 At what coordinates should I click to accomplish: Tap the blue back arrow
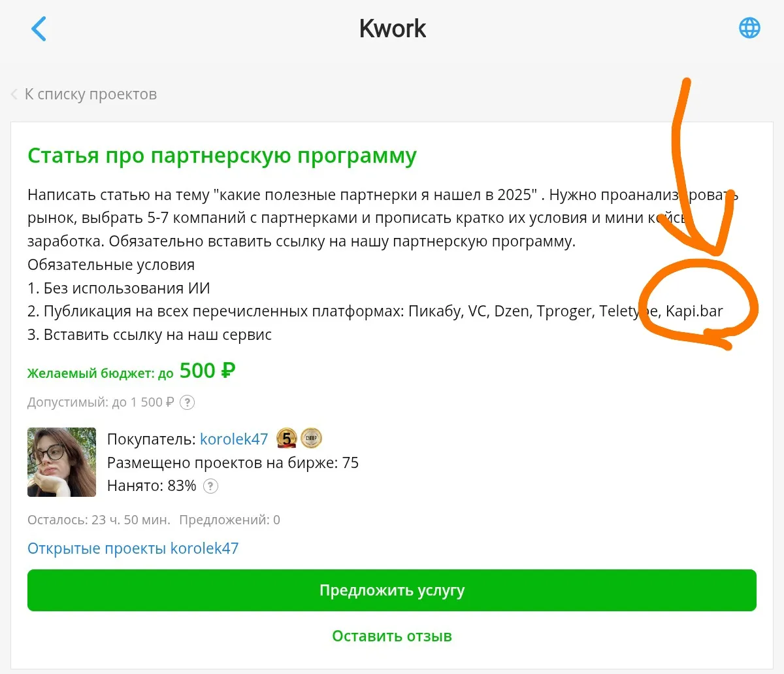click(39, 29)
